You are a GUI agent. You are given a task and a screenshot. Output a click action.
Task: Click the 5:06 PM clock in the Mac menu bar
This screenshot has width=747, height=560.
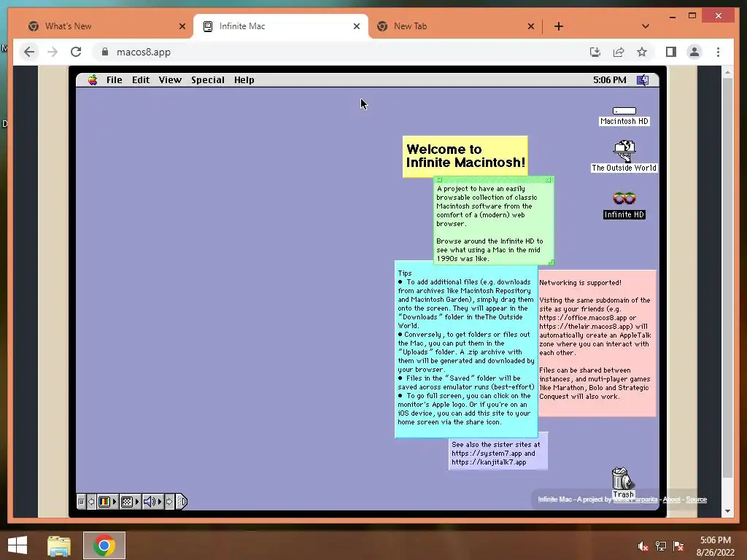(609, 80)
